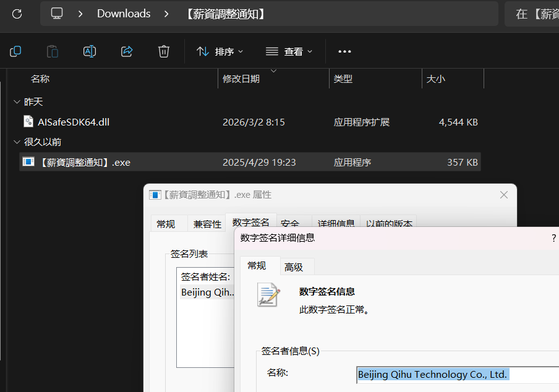Click the refresh icon in address bar
Image resolution: width=559 pixels, height=392 pixels.
tap(17, 14)
